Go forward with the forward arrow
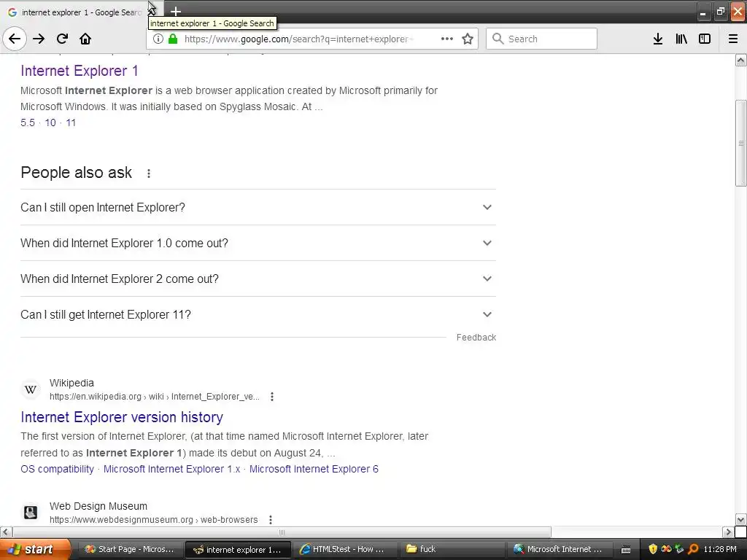 39,39
